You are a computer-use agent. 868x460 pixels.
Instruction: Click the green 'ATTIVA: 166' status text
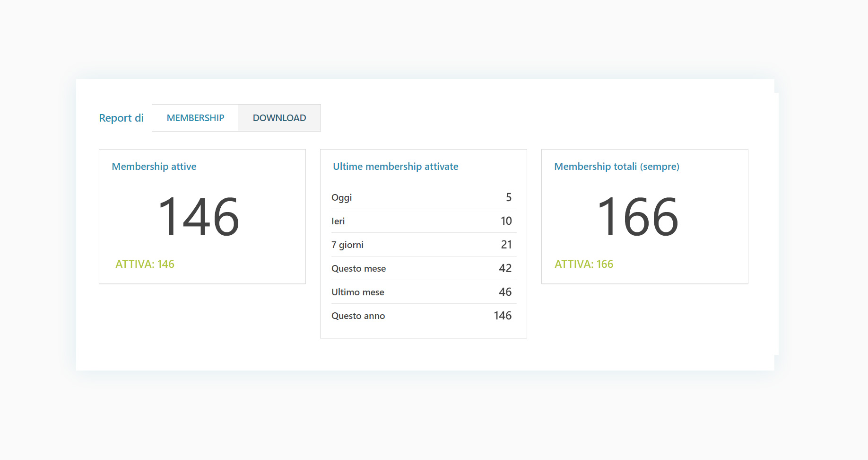pos(584,264)
